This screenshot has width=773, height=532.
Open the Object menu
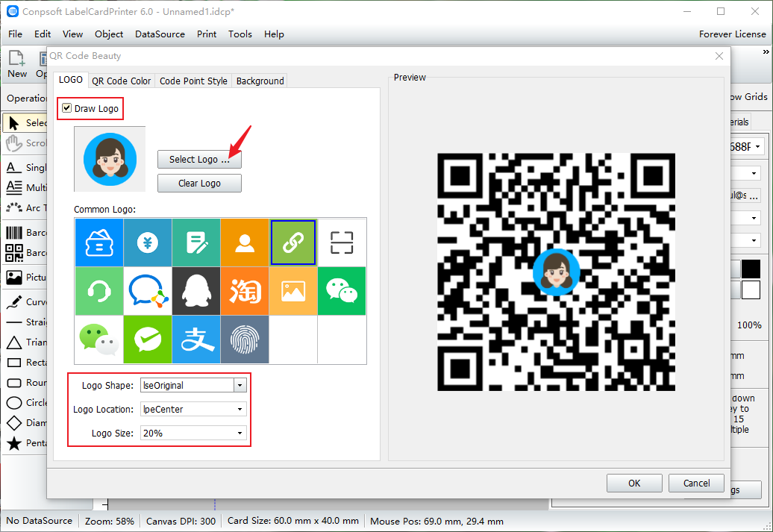pyautogui.click(x=109, y=34)
